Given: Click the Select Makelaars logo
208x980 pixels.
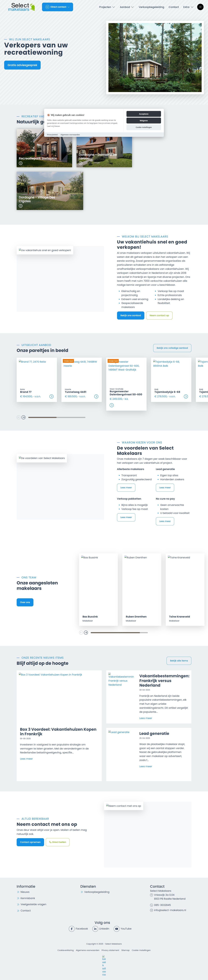Looking at the screenshot, I should [21, 7].
